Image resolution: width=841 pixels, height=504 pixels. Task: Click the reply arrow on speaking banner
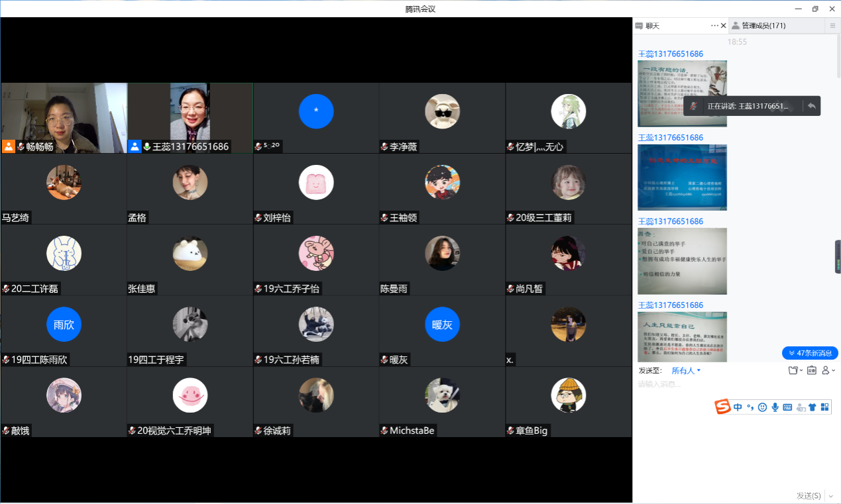pos(811,106)
